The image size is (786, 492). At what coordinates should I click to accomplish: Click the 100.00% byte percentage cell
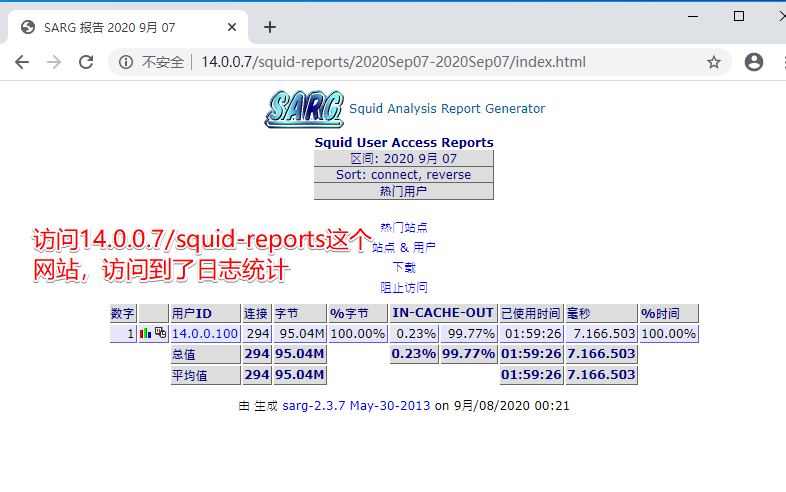(358, 334)
